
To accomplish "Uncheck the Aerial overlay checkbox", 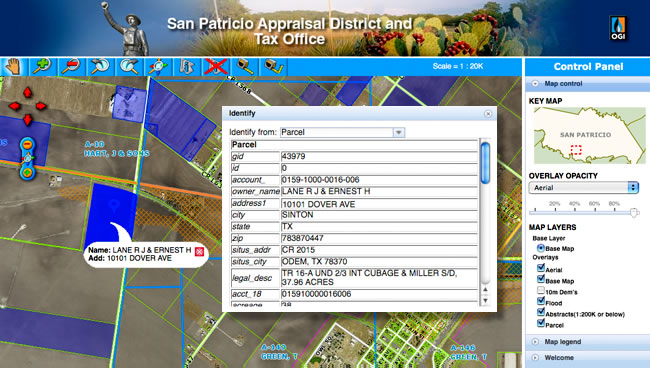I will coord(541,268).
